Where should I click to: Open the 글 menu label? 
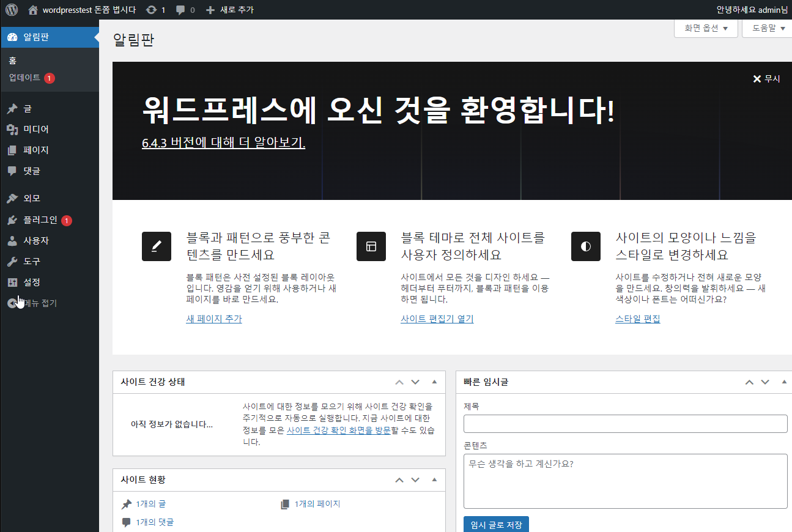[x=28, y=109]
